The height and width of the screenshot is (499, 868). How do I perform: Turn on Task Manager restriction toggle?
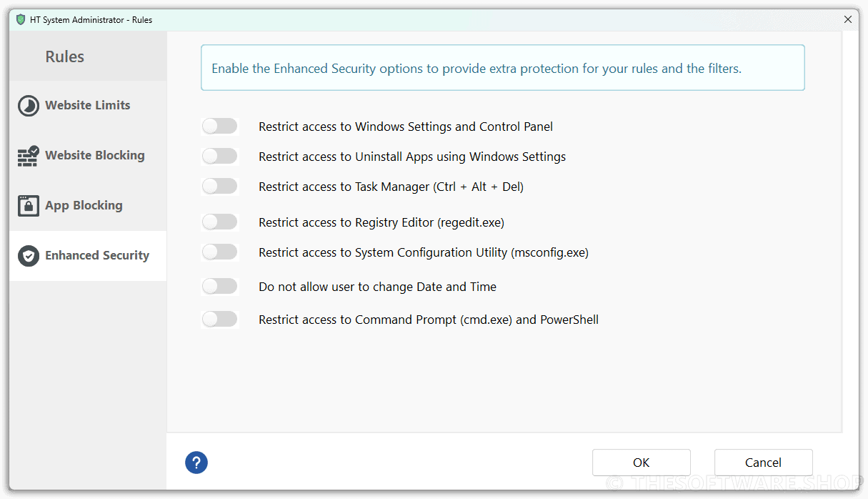(x=219, y=187)
